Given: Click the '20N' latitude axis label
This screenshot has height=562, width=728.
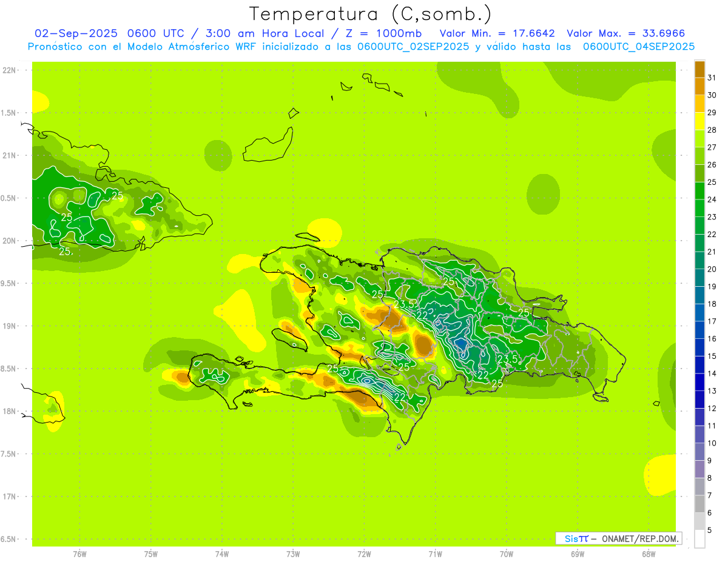Looking at the screenshot, I should [9, 241].
